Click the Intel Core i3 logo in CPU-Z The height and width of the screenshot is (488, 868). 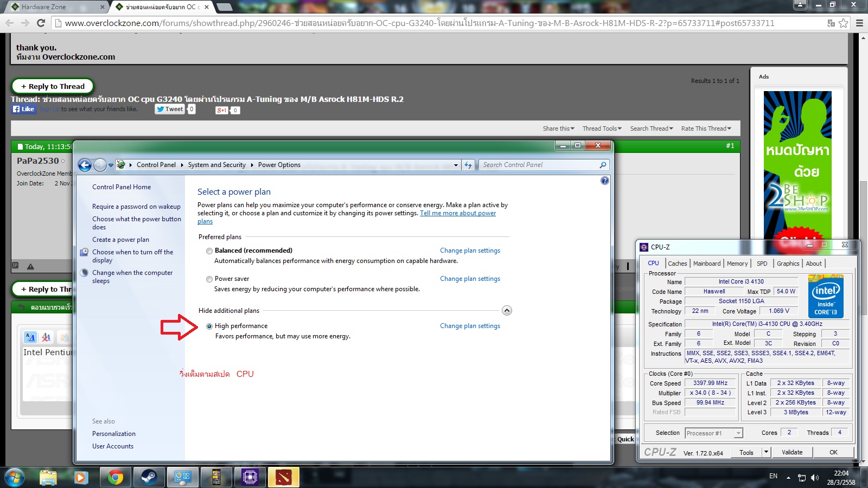click(x=826, y=297)
